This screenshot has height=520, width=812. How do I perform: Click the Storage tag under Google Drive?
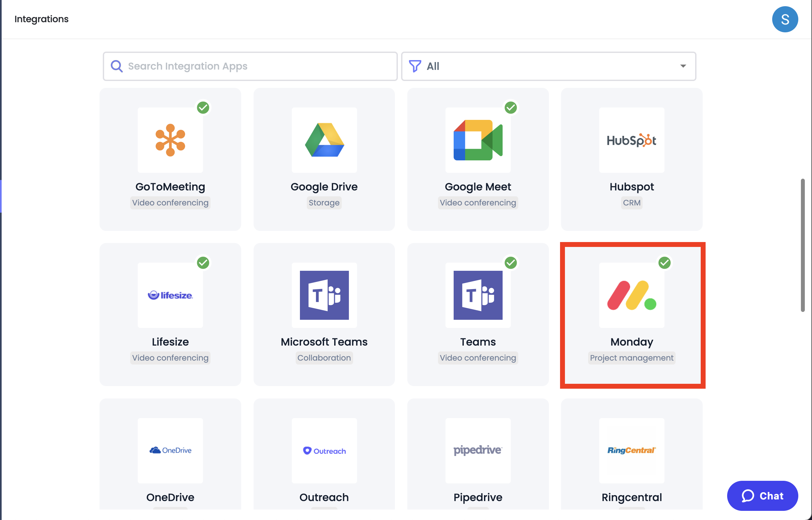coord(324,203)
